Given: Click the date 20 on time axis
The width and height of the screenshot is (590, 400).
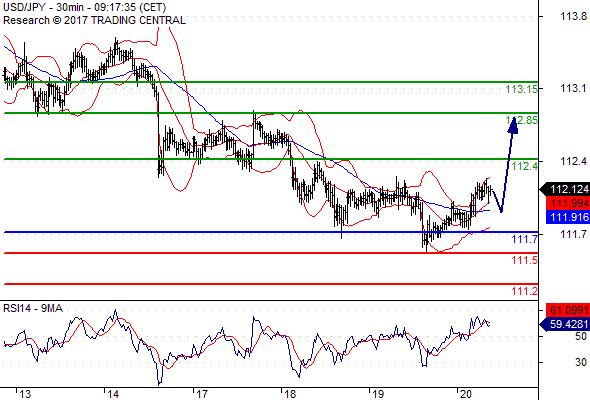Looking at the screenshot, I should point(466,394).
